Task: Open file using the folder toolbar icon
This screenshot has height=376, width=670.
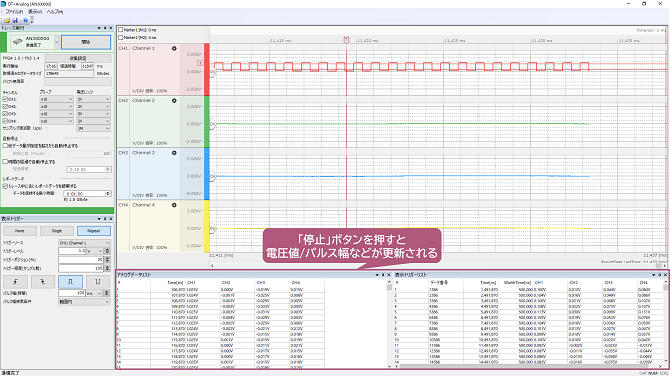Action: click(x=7, y=20)
